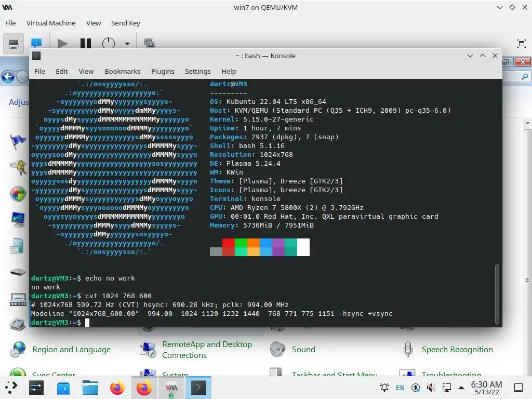Open virtual hardware details info icon
This screenshot has height=399, width=532.
[x=36, y=43]
